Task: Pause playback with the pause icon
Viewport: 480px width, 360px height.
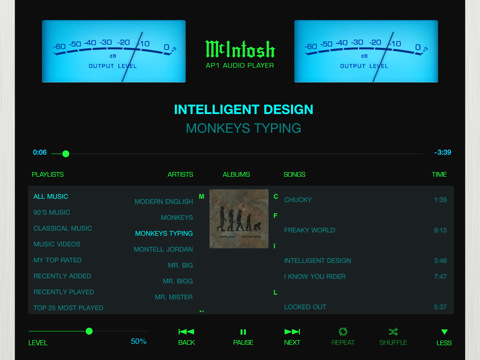Action: [243, 332]
